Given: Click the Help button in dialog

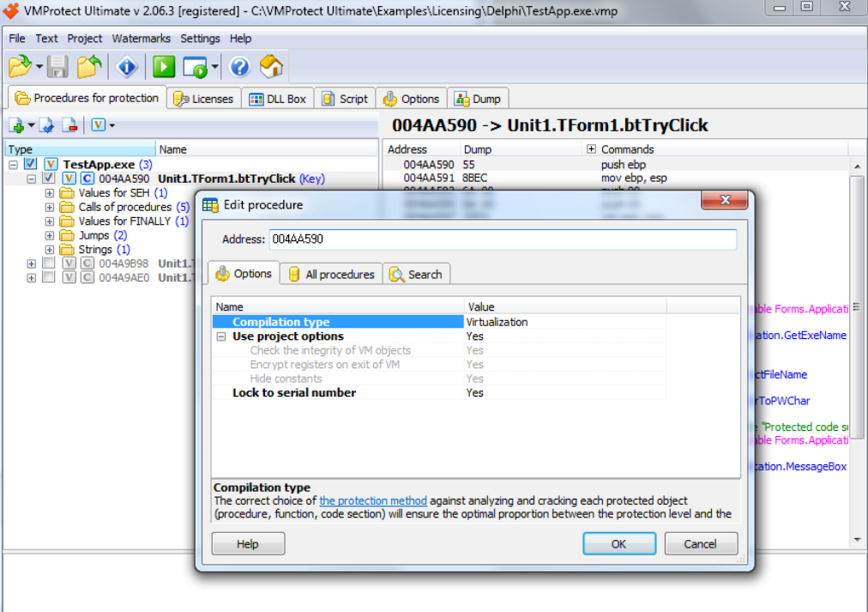Looking at the screenshot, I should (x=248, y=544).
